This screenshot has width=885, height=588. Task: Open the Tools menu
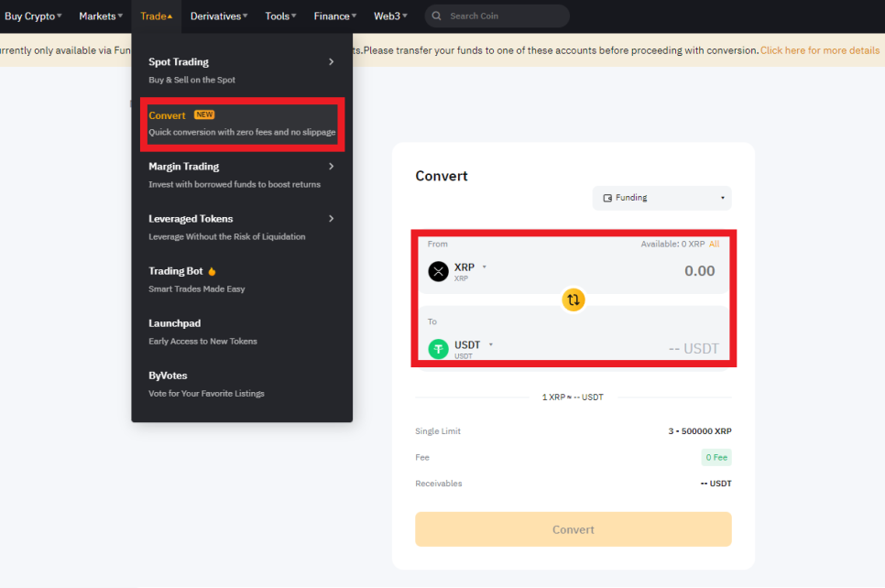tap(280, 16)
